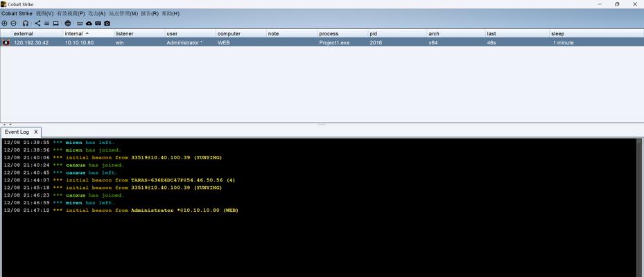Click the minus icon to disconnect
Screen dimensions: 644x277
click(13, 23)
